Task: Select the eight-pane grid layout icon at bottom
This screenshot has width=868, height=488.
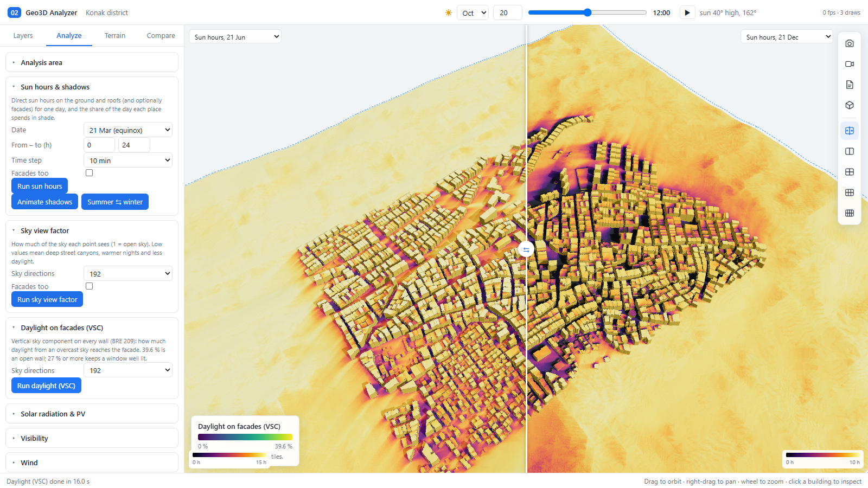Action: coord(850,213)
